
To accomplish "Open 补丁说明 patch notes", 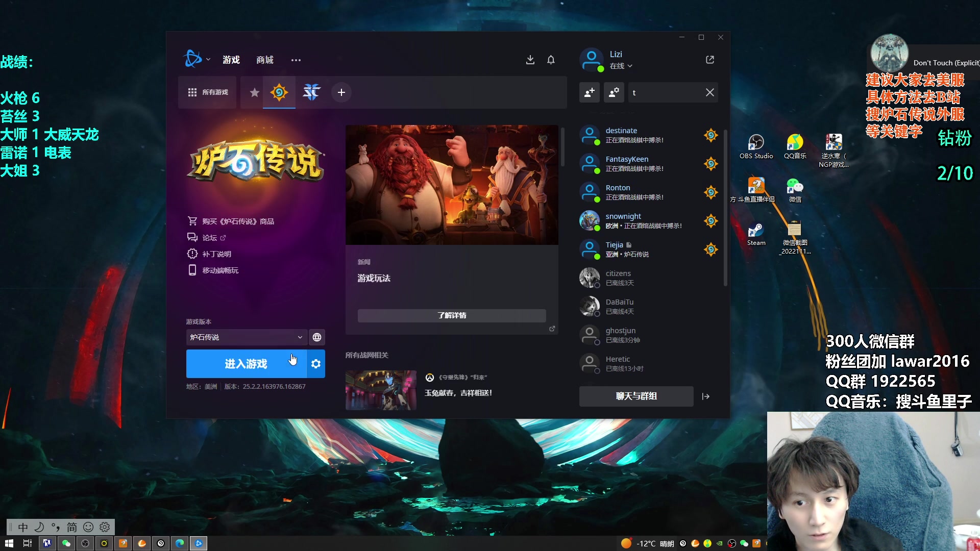I will point(209,254).
